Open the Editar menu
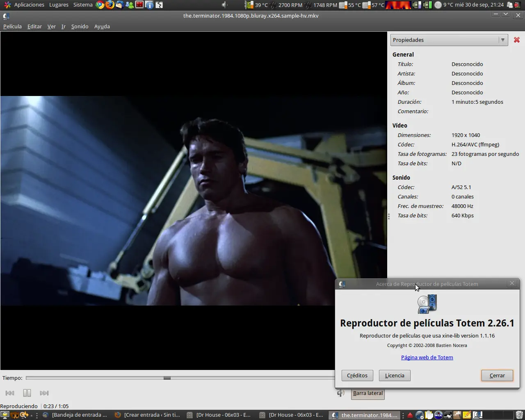 (x=34, y=26)
